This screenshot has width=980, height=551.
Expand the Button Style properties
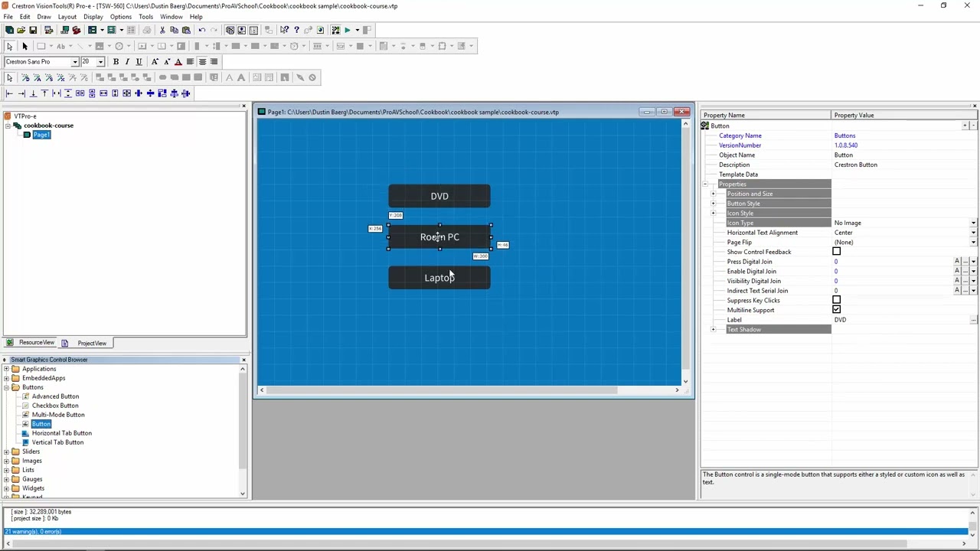point(714,204)
